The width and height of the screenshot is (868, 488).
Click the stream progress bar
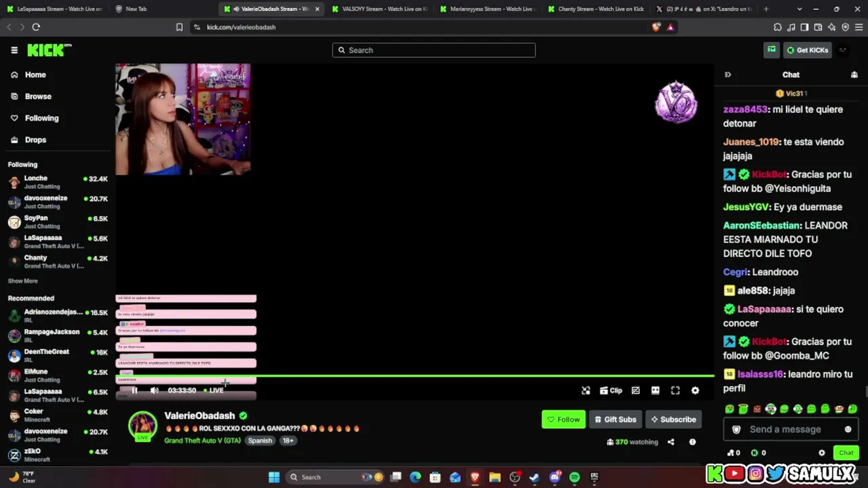pos(415,375)
